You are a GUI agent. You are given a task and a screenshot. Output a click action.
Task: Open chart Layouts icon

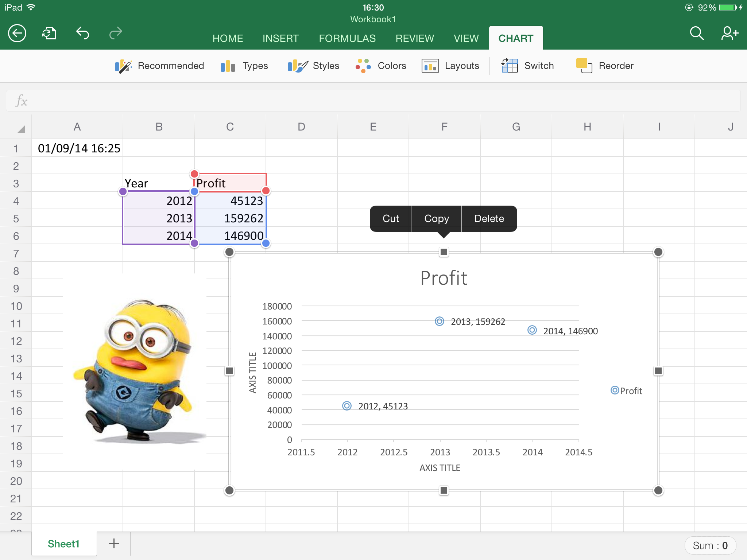pos(430,66)
